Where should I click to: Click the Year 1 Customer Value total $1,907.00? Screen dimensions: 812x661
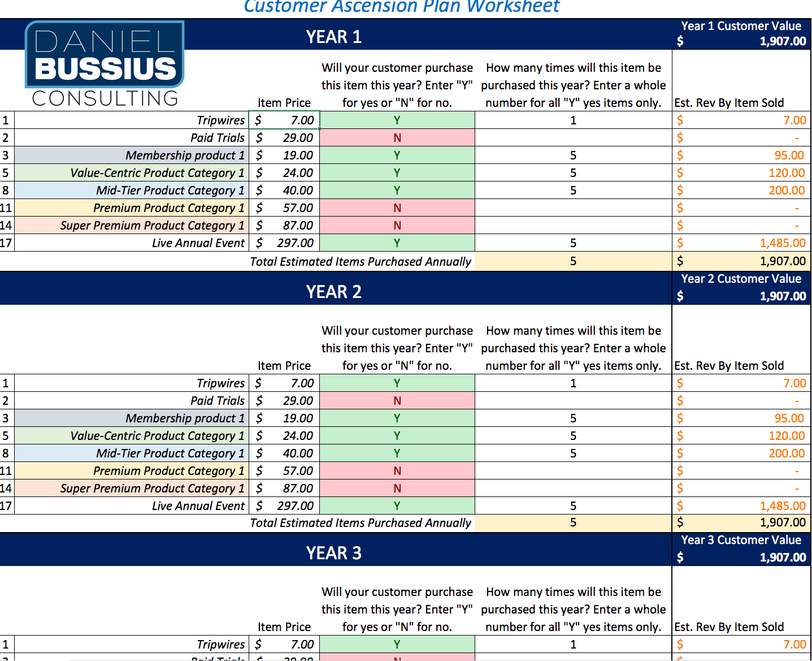pyautogui.click(x=782, y=41)
